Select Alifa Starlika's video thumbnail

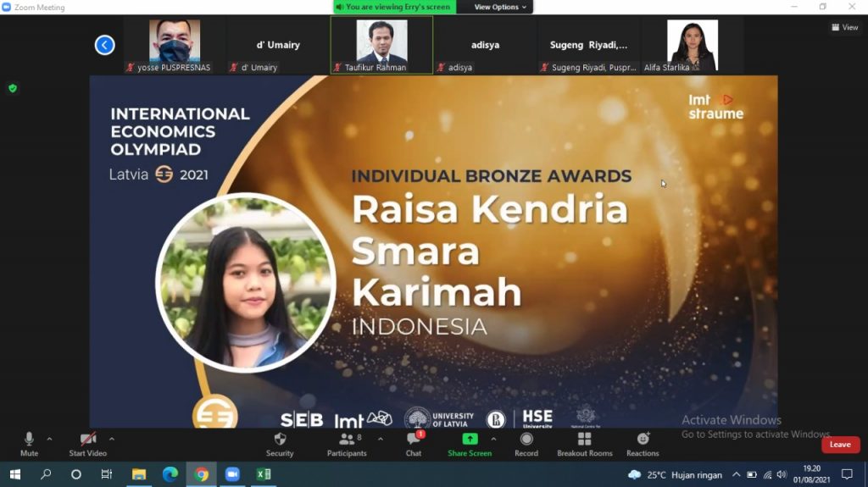tap(692, 44)
